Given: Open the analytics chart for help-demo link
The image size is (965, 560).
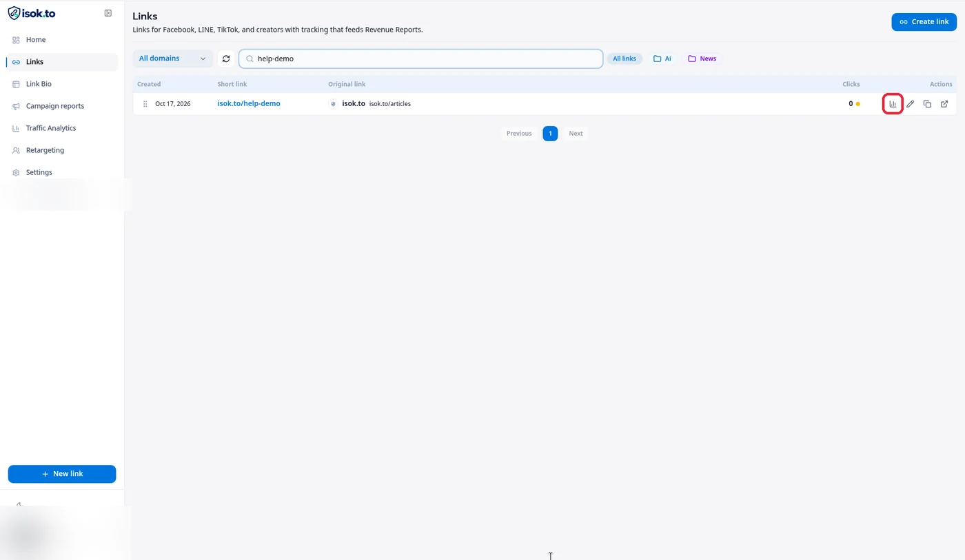Looking at the screenshot, I should (893, 104).
